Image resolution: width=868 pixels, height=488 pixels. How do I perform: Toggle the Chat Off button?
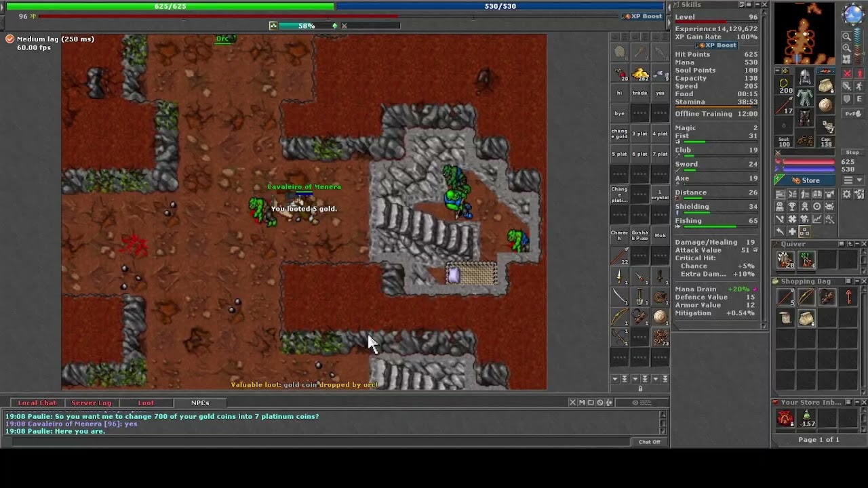point(649,442)
